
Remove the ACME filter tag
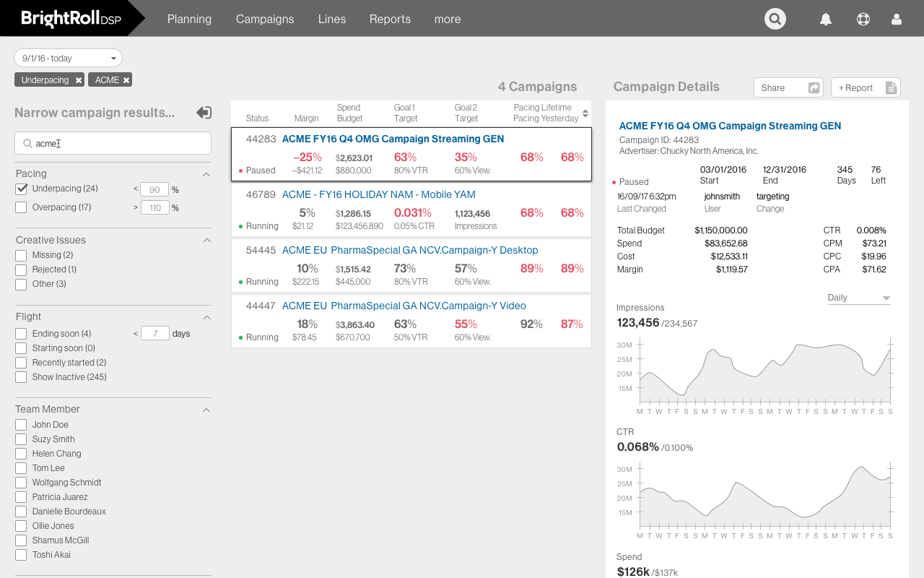(x=127, y=79)
